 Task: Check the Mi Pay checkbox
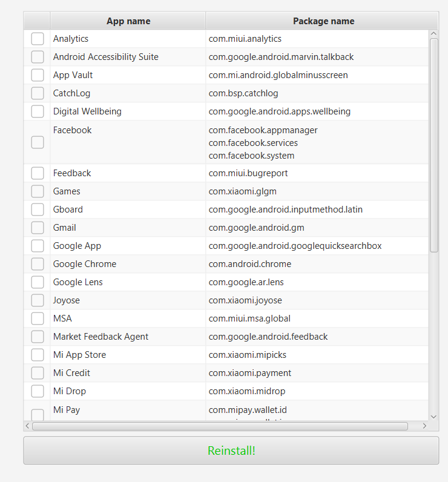[38, 415]
